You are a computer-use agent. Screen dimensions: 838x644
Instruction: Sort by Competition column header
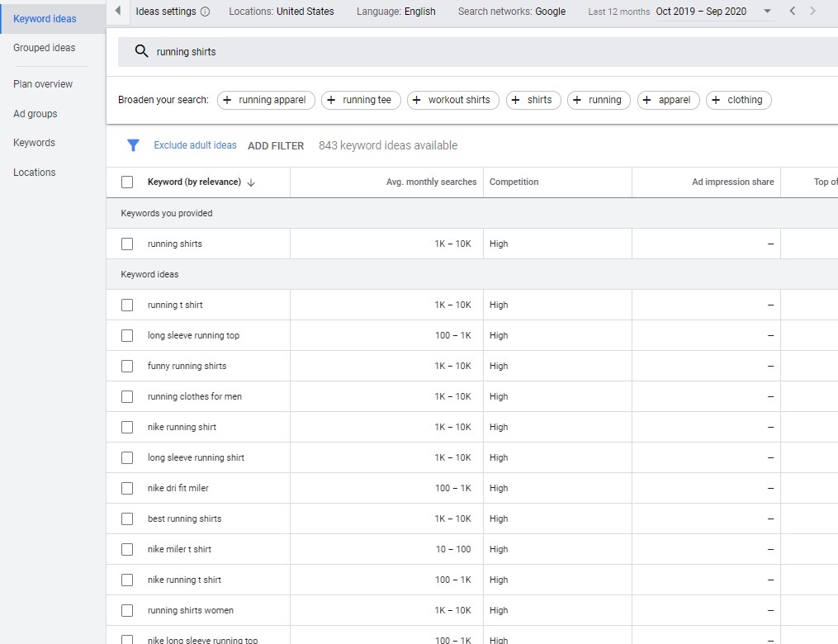point(514,182)
